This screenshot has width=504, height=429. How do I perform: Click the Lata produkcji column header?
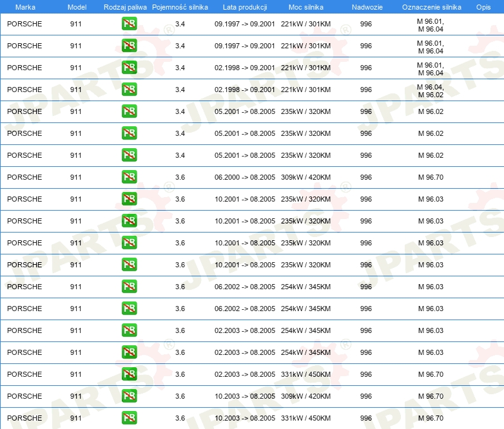point(244,6)
